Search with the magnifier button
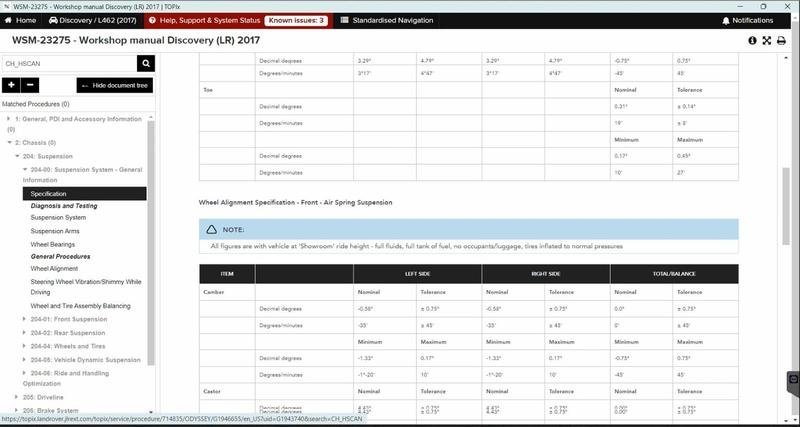 (x=146, y=64)
